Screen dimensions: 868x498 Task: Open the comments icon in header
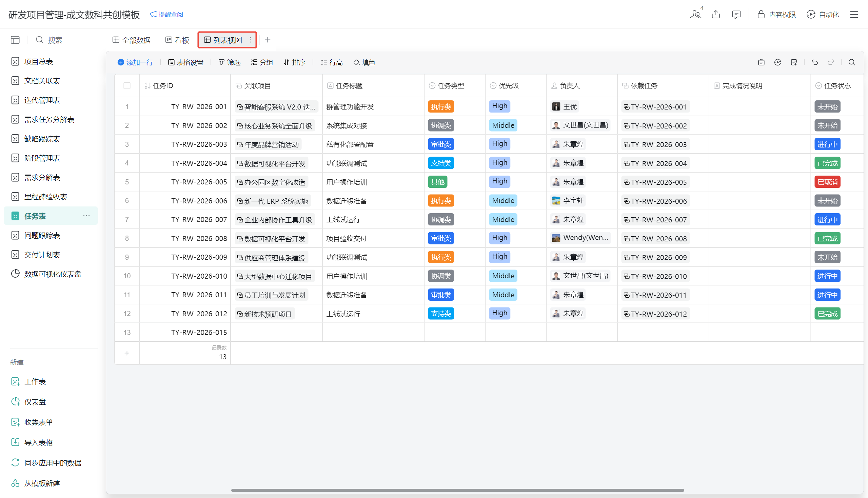[x=736, y=14]
